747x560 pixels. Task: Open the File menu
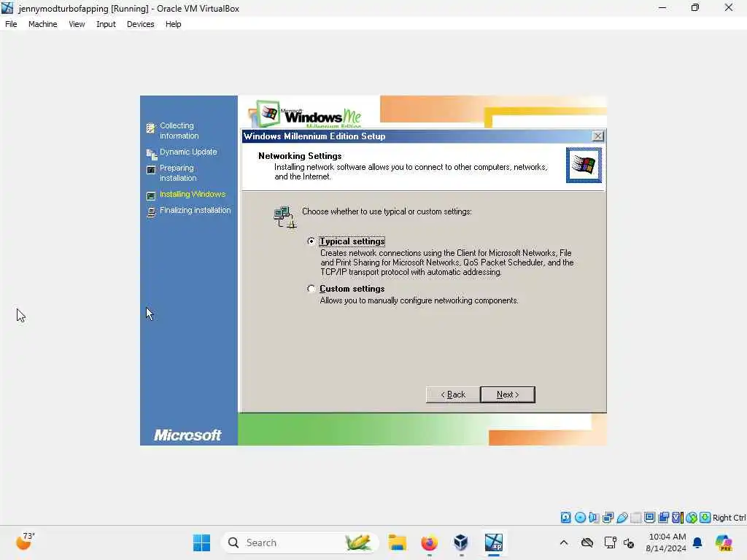[x=11, y=24]
